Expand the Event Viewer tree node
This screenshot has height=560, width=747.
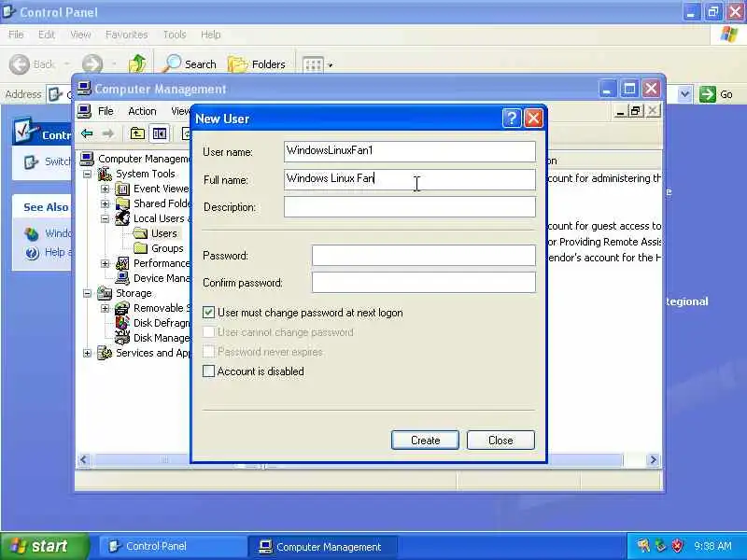pos(105,189)
